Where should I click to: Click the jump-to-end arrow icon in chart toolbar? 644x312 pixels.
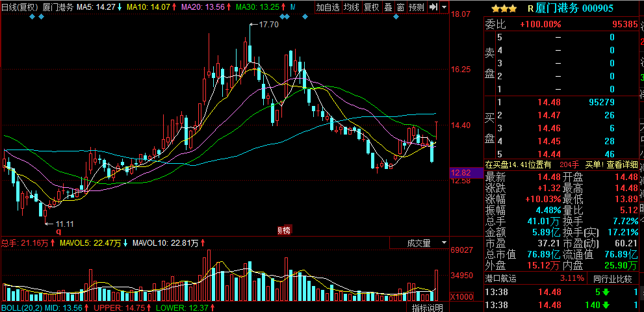click(x=433, y=7)
